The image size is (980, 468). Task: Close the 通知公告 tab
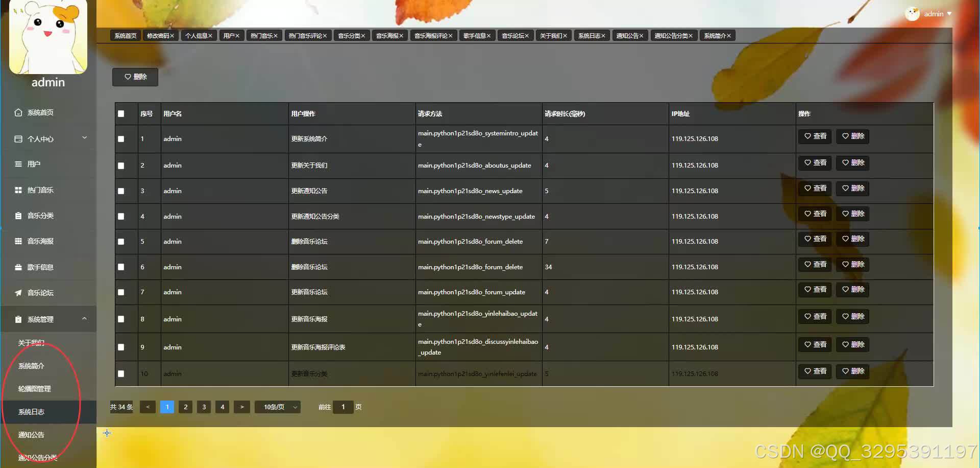[x=641, y=36]
